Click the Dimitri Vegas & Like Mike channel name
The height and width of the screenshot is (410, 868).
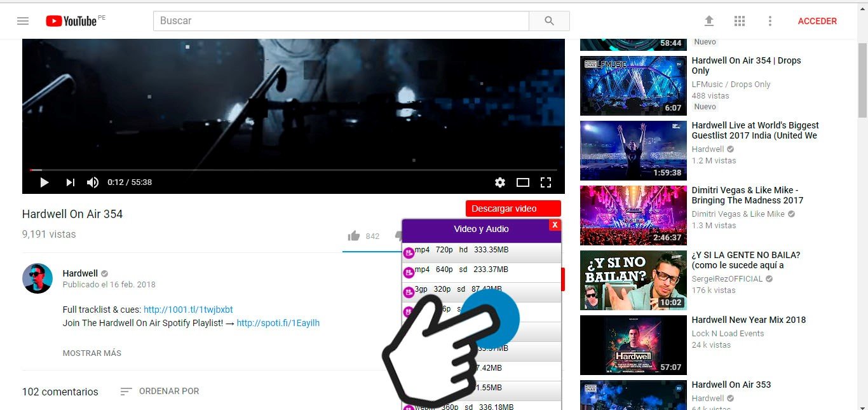[738, 214]
